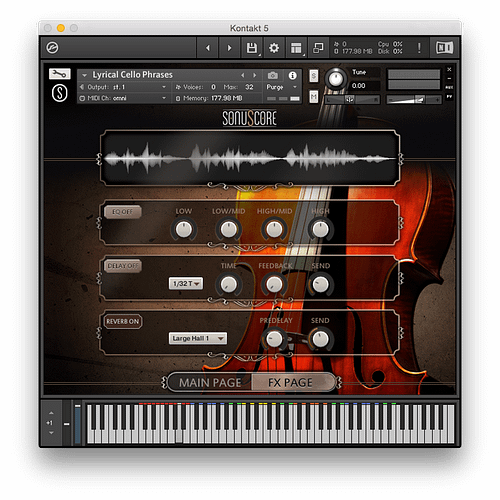Switch to MAIN PAGE tab

[x=210, y=383]
